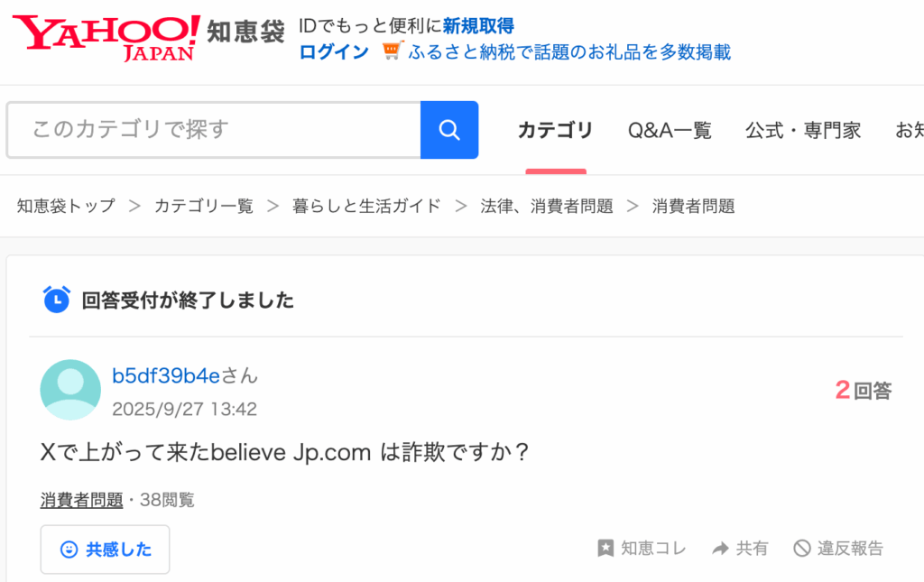
Task: Navigate to 暮らしと生活ガイド breadcrumb
Action: [x=366, y=206]
